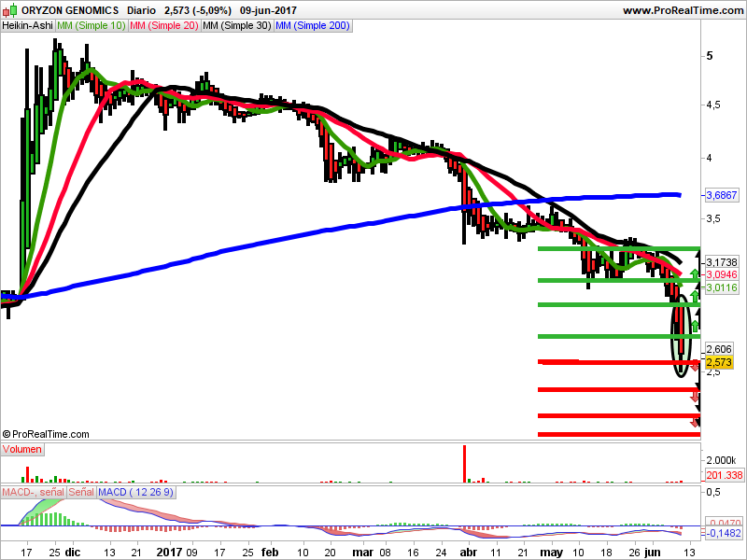Image resolution: width=747 pixels, height=560 pixels.
Task: Click the price axis label 5
Action: point(710,56)
